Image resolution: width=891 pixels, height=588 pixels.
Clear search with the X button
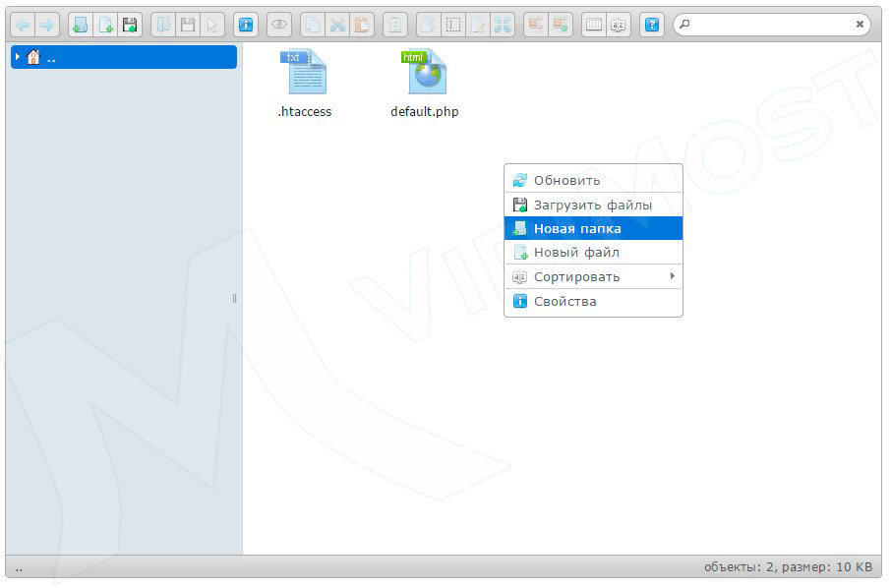tap(860, 25)
